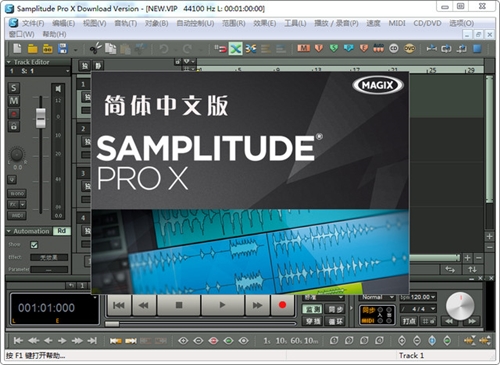
Task: Click the DVD disc icon
Action: tap(409, 49)
